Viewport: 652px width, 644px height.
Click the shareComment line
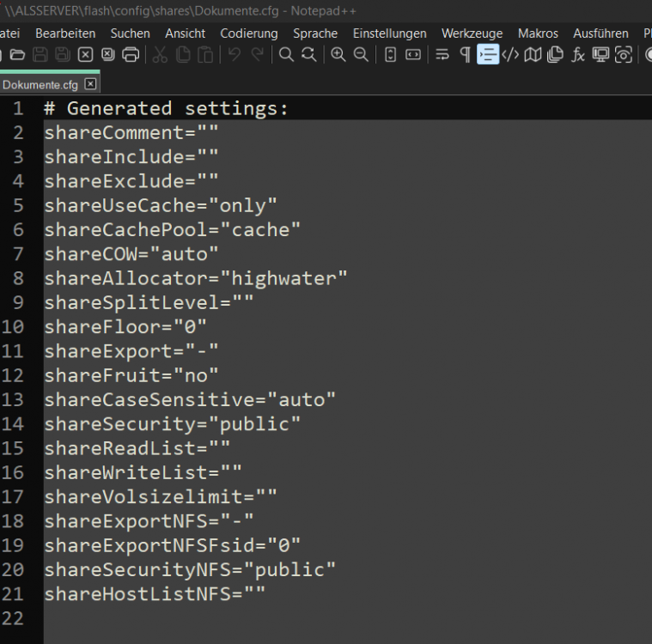click(131, 132)
